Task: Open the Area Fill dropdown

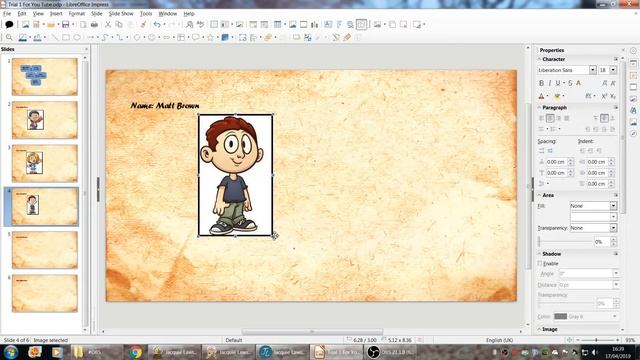Action: [593, 206]
